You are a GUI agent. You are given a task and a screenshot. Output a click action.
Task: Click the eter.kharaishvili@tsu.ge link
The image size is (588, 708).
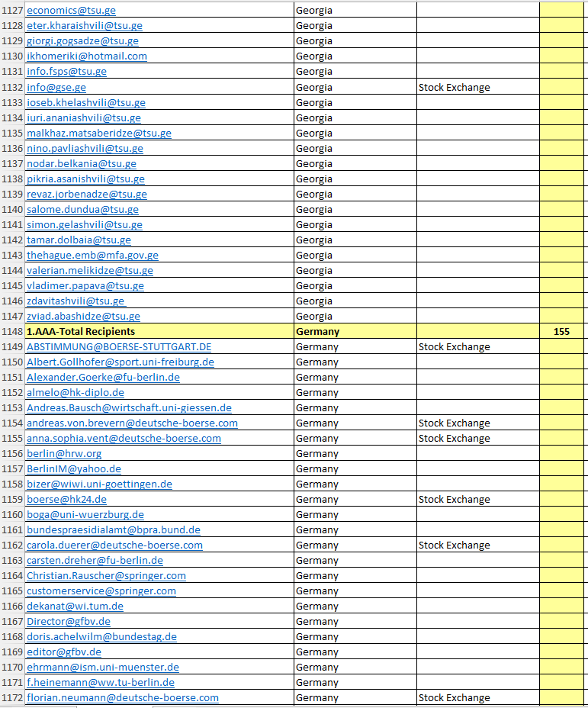(x=85, y=26)
